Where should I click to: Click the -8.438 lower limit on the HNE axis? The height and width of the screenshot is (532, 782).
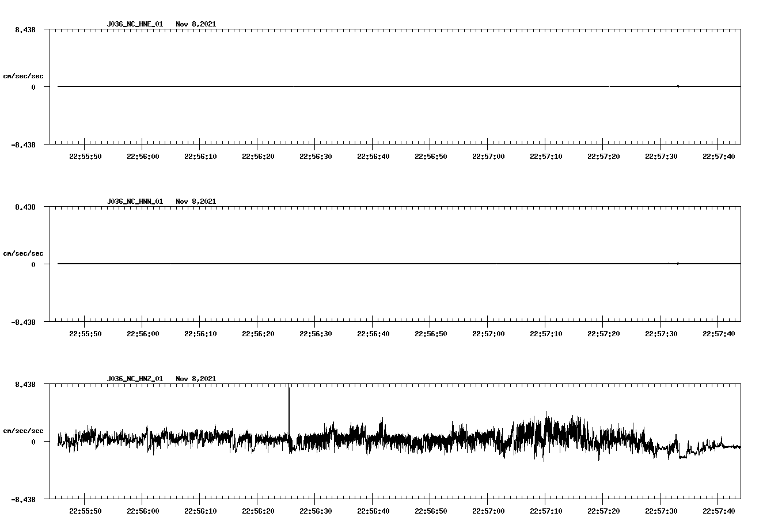pos(23,145)
